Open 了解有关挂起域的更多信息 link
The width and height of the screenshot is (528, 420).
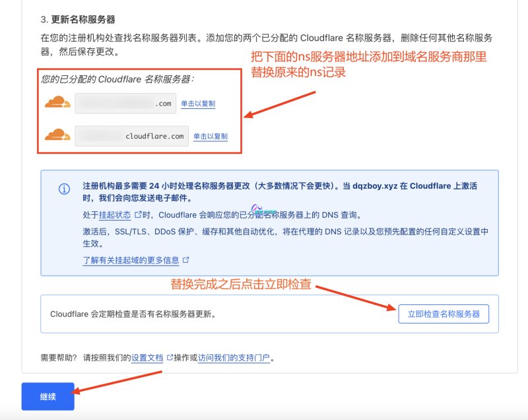[131, 260]
